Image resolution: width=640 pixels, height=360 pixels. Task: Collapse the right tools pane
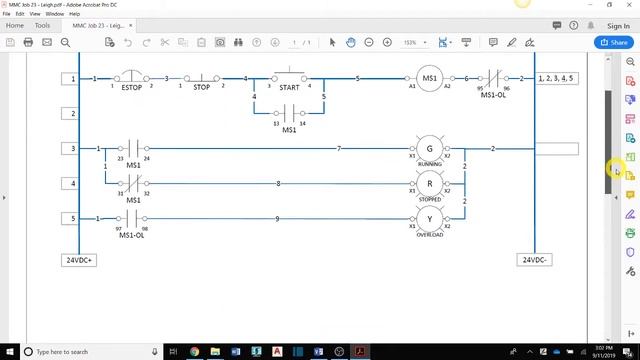631,333
